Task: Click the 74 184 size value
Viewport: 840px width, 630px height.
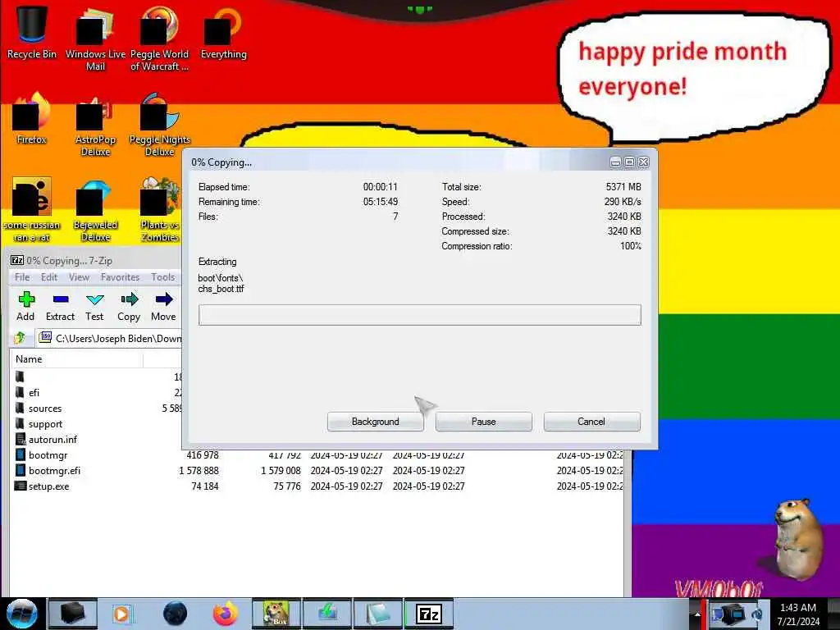Action: [204, 486]
